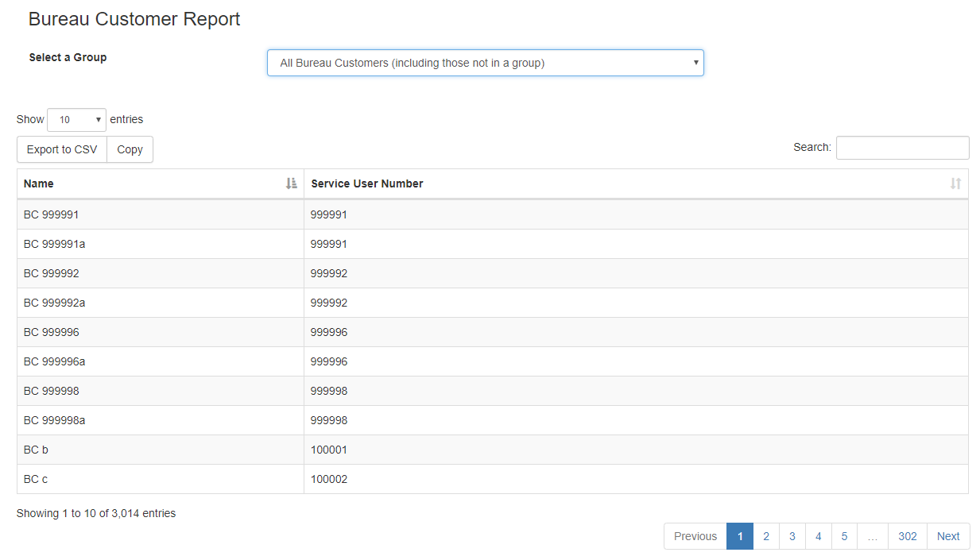Focus the Search input field
980x560 pixels.
902,148
